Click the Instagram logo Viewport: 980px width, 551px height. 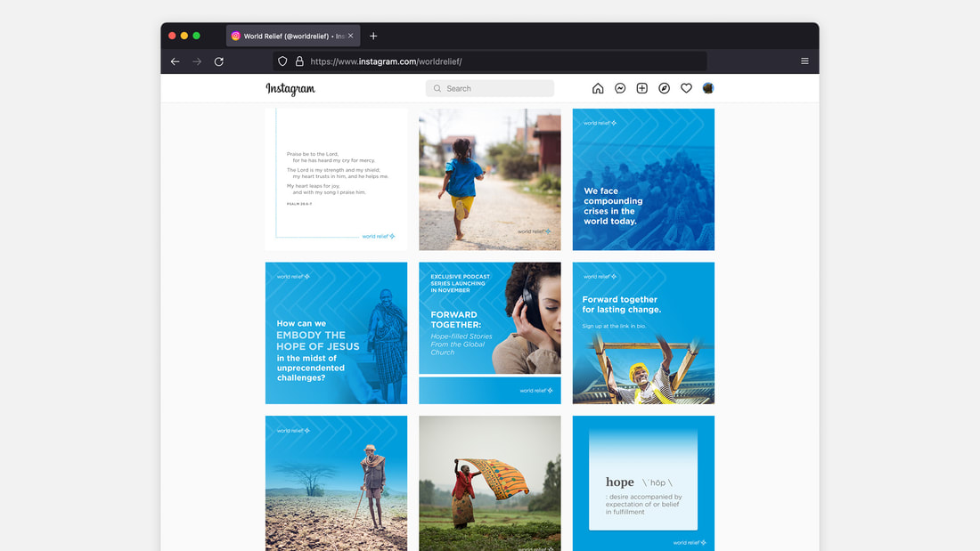coord(290,88)
